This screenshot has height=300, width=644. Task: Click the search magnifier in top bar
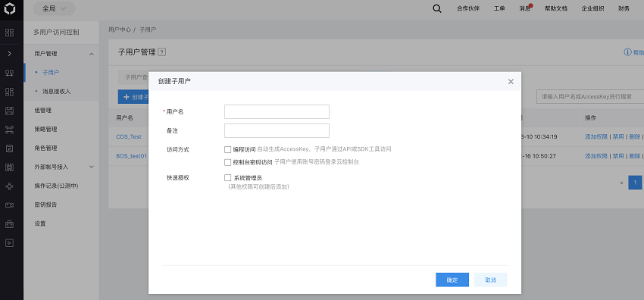(437, 8)
